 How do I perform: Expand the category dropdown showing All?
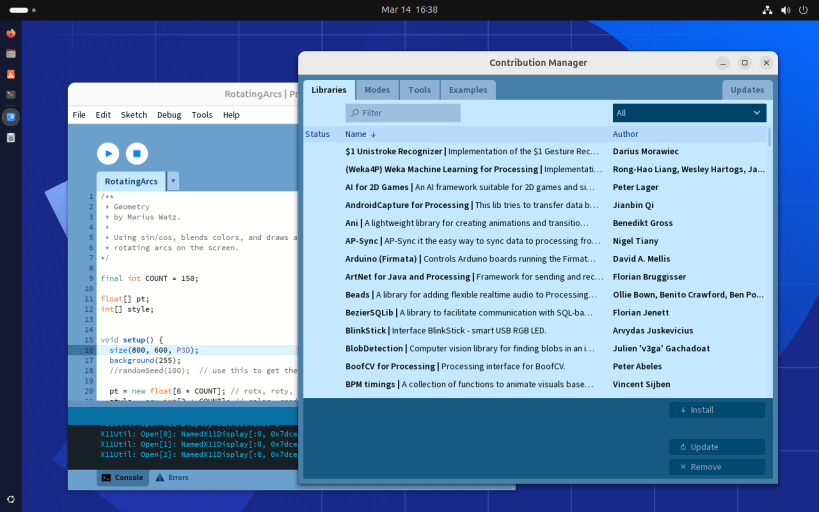point(689,113)
